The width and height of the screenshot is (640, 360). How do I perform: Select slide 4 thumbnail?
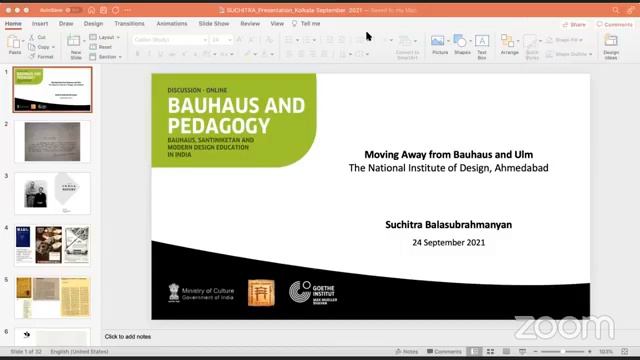point(52,245)
